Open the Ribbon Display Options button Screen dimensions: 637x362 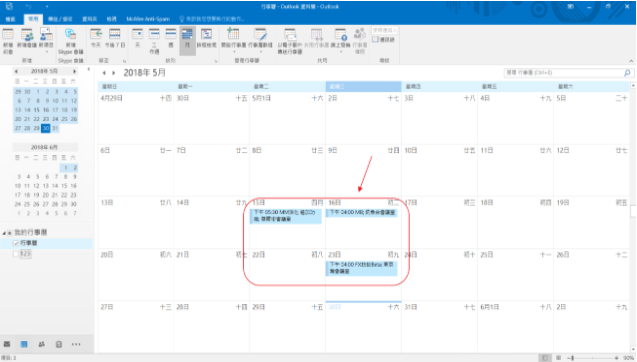coord(571,7)
